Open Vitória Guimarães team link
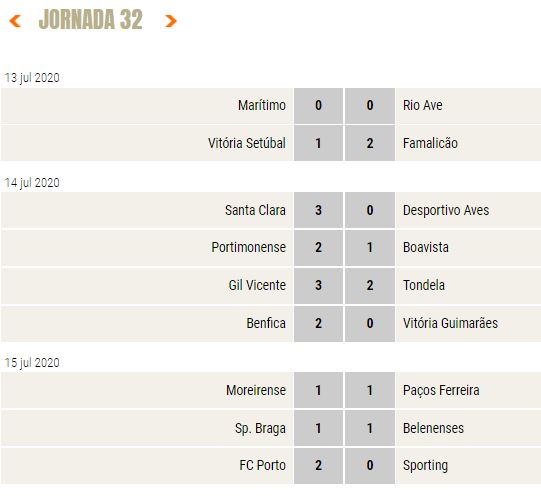 coord(450,323)
